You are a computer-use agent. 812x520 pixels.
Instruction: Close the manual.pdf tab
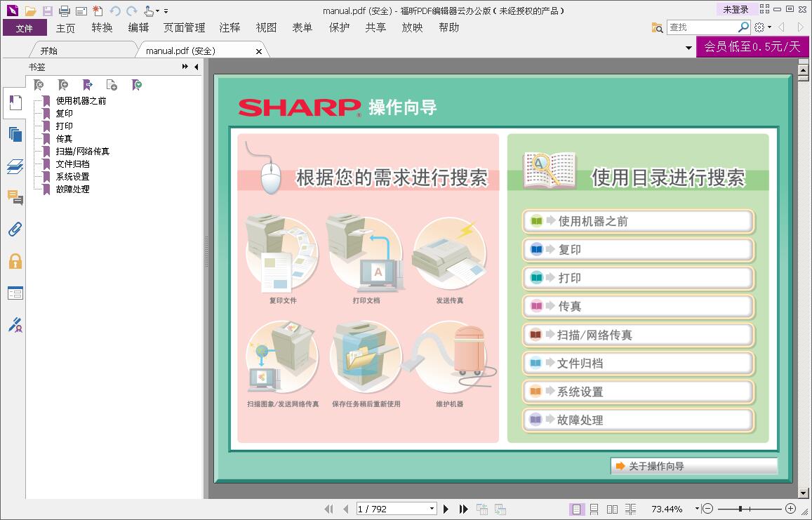tap(259, 51)
